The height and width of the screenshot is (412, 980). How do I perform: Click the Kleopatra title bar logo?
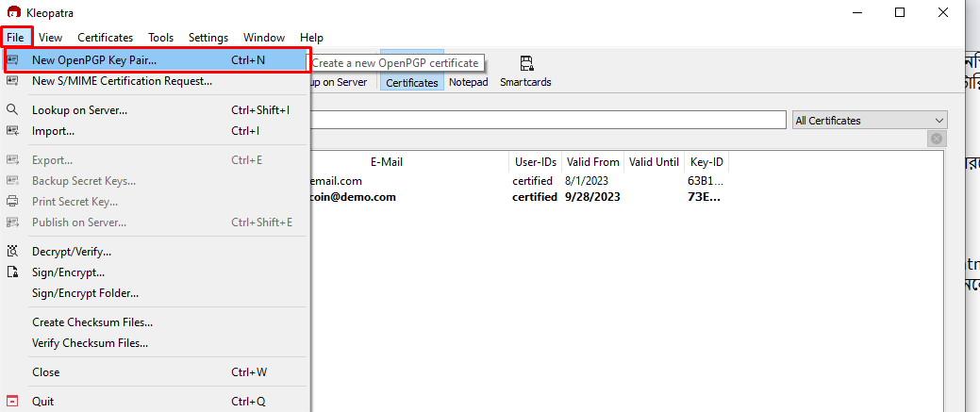tap(14, 12)
